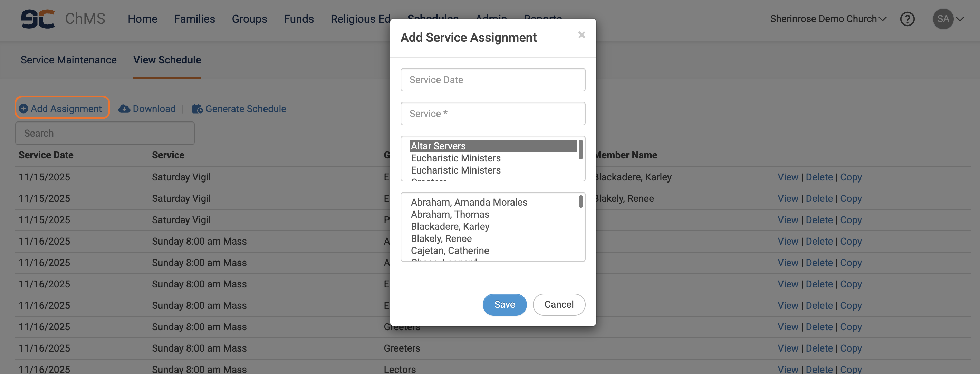Delete the Blackadere, Karley assignment row
980x374 pixels.
[x=819, y=177]
